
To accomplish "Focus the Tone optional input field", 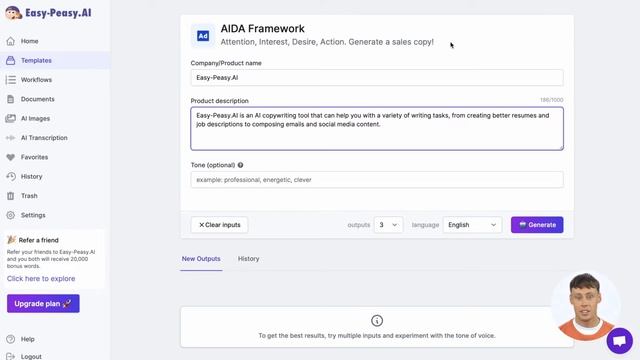I will pyautogui.click(x=377, y=180).
